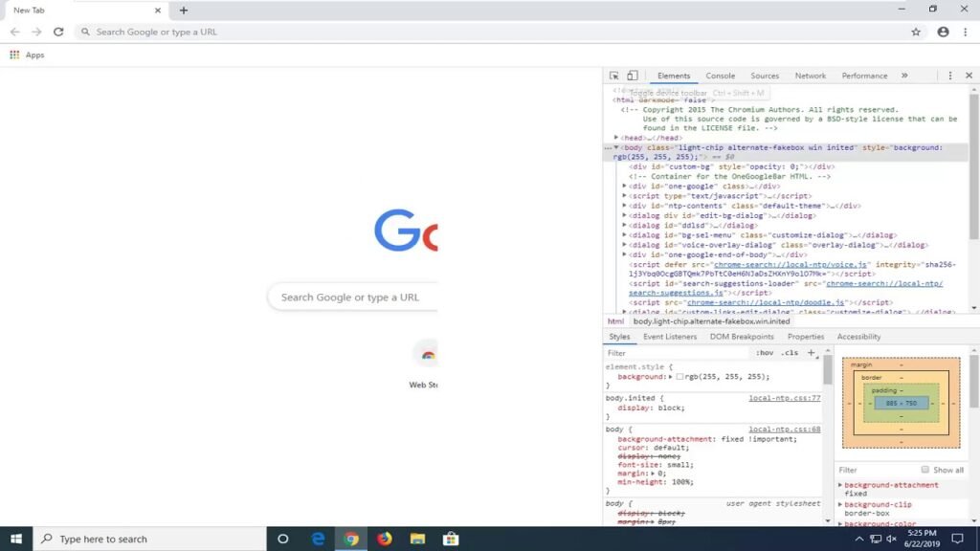Screen dimensions: 980x551
Task: Follow the doodle.js script link
Action: [766, 302]
